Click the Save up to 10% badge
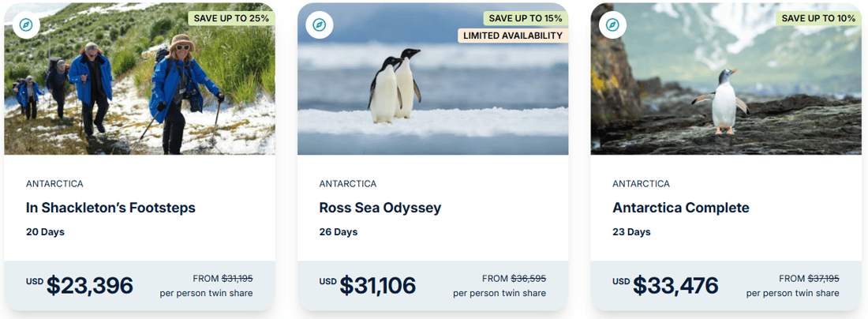868x319 pixels. pos(818,18)
